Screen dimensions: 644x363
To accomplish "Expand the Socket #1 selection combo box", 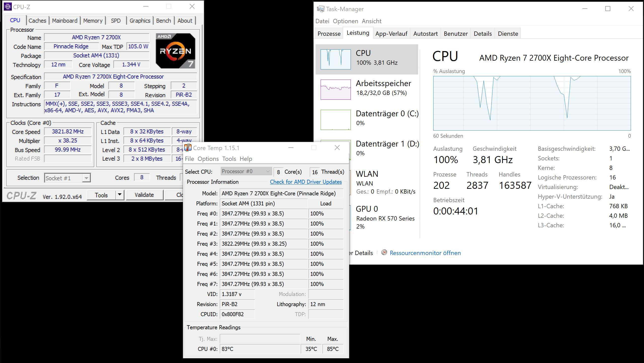I will click(x=86, y=178).
